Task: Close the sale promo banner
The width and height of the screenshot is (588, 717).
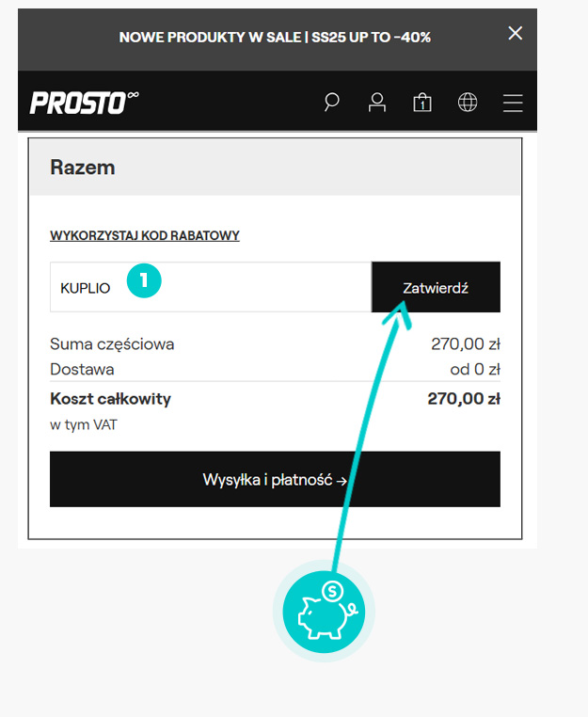Action: [515, 34]
